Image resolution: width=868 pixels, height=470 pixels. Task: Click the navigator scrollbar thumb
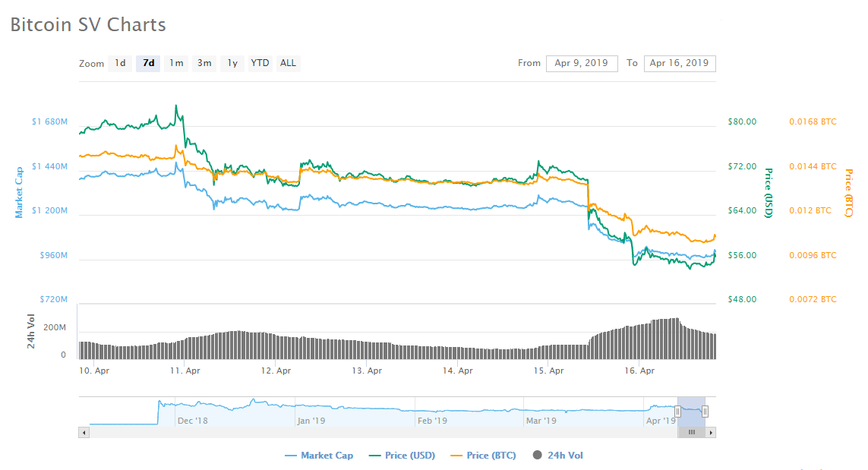691,432
